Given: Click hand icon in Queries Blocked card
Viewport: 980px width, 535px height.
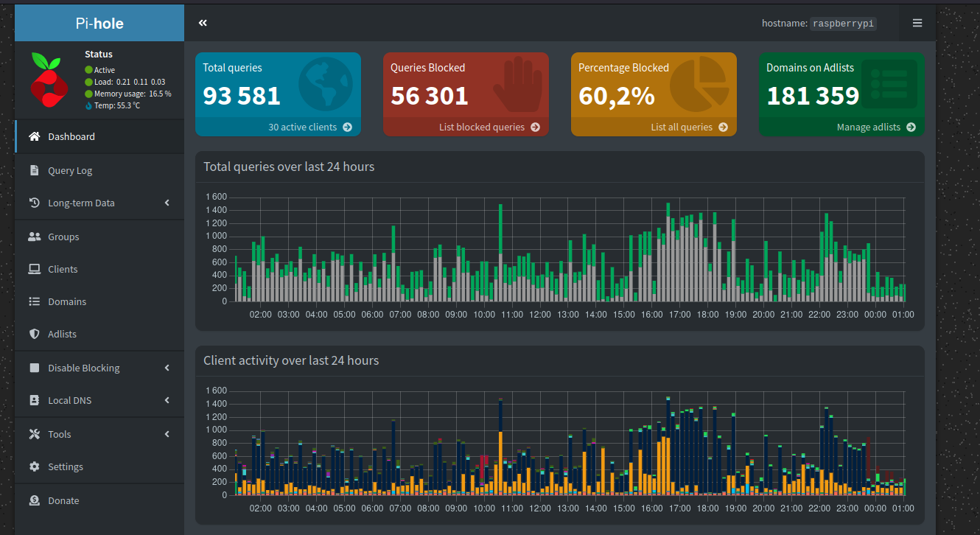Looking at the screenshot, I should (x=517, y=85).
